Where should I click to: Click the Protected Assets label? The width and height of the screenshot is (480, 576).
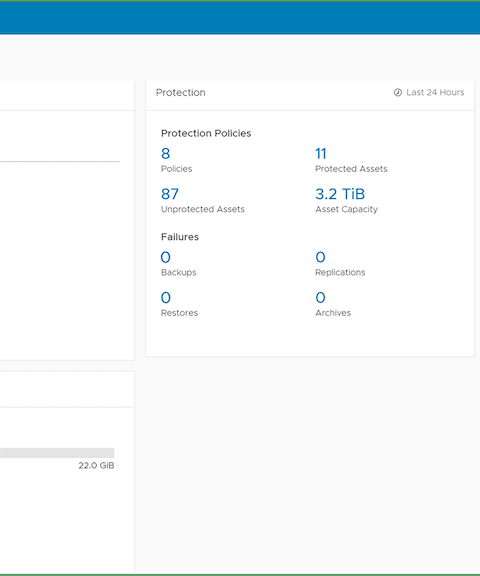pyautogui.click(x=351, y=169)
